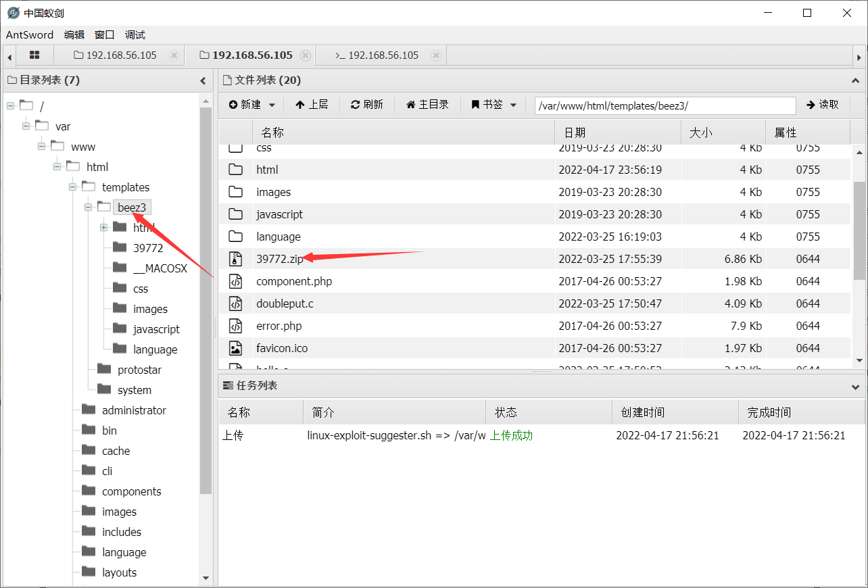Click the 39772.zip archive file icon
This screenshot has width=868, height=588.
tap(235, 259)
